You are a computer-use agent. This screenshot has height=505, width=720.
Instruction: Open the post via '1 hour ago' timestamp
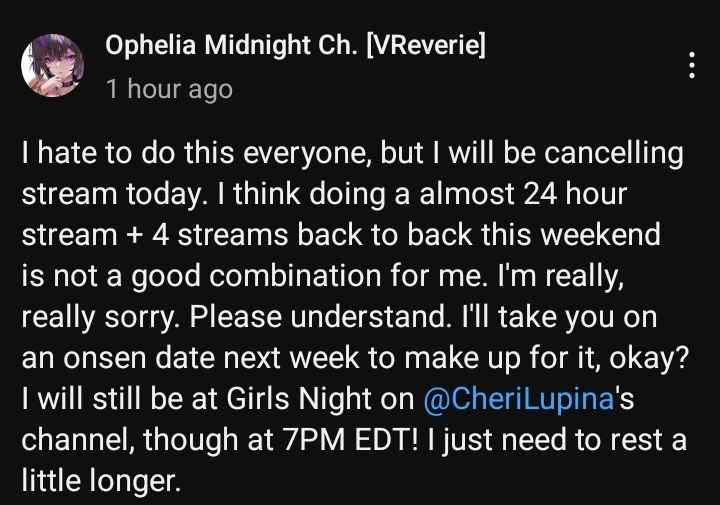[x=169, y=89]
